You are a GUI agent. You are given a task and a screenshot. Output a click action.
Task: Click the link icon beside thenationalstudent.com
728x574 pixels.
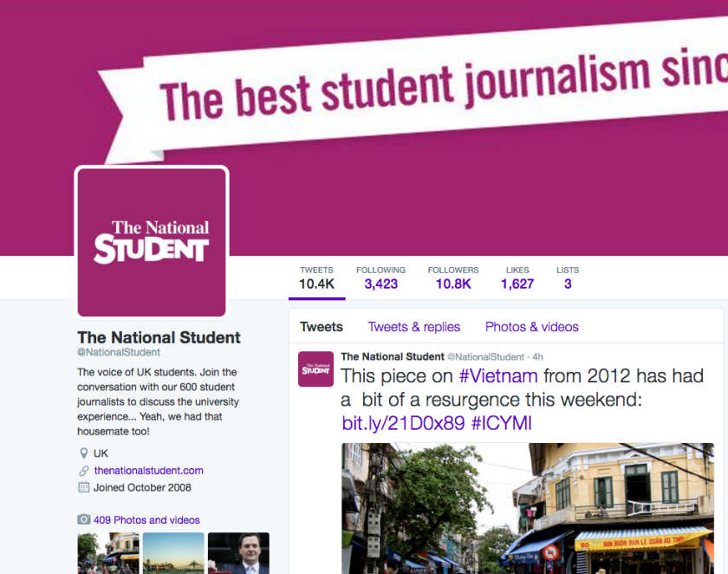point(83,471)
